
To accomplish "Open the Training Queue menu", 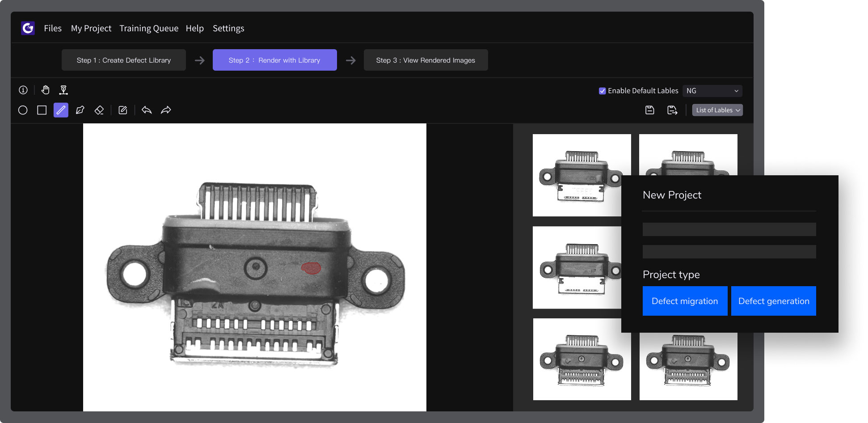I will pos(149,28).
